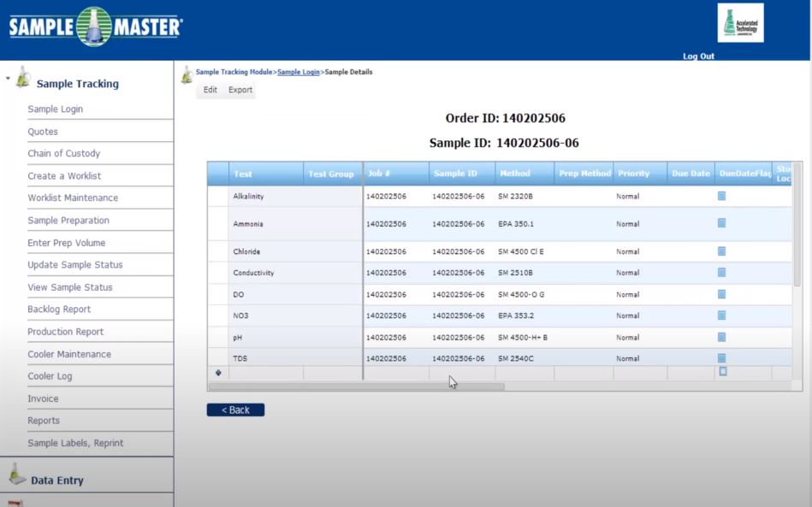The height and width of the screenshot is (507, 812).
Task: Open the Export menu
Action: (x=240, y=90)
